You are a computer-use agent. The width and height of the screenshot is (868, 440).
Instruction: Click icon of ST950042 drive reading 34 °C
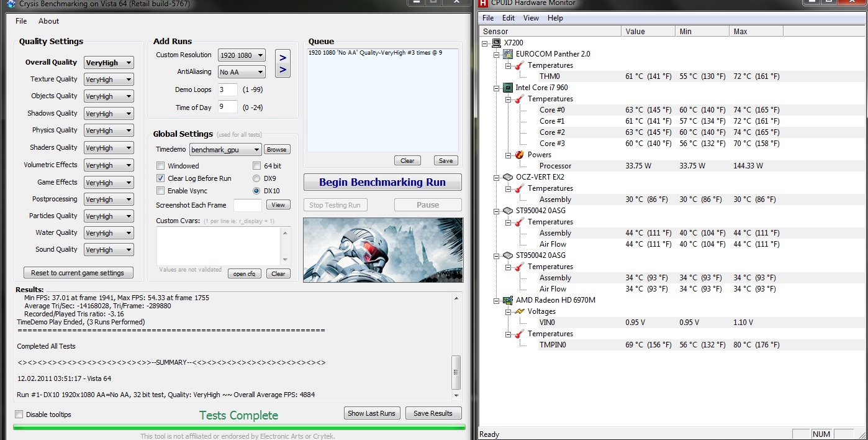pos(507,255)
